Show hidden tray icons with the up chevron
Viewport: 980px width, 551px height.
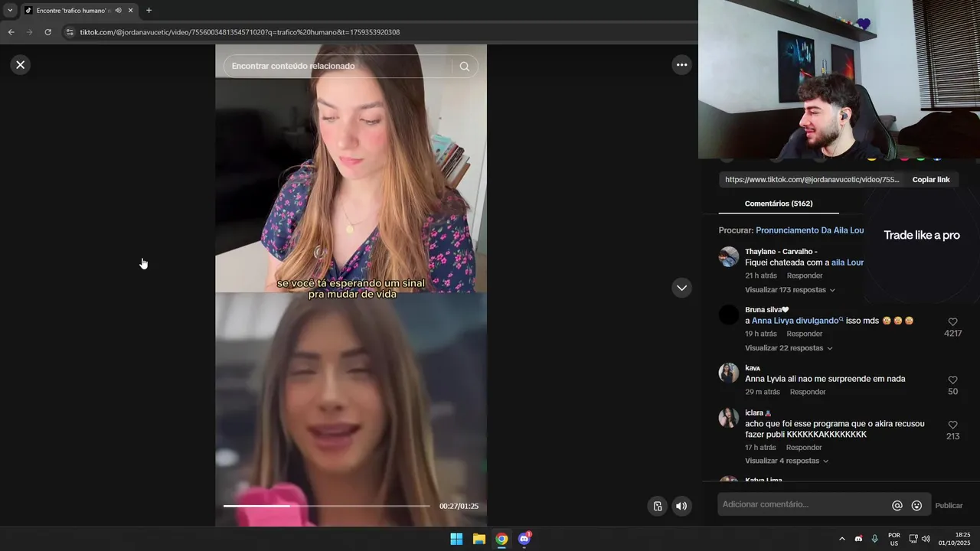(841, 539)
